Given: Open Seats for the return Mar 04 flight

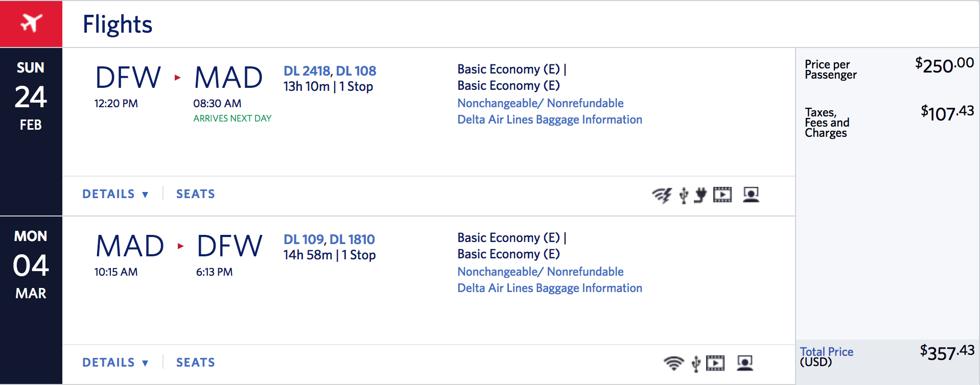Looking at the screenshot, I should pyautogui.click(x=196, y=363).
